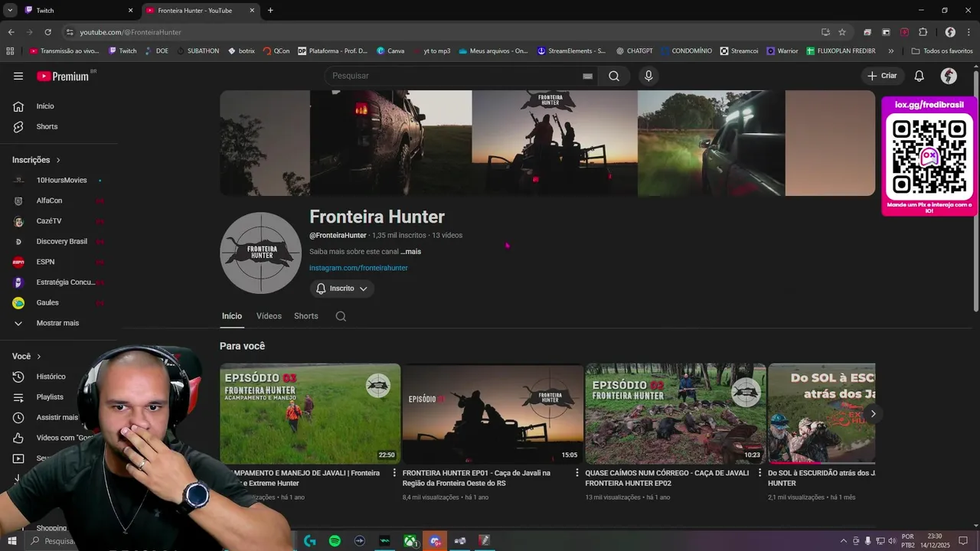Expand the Você section arrow

tap(39, 357)
